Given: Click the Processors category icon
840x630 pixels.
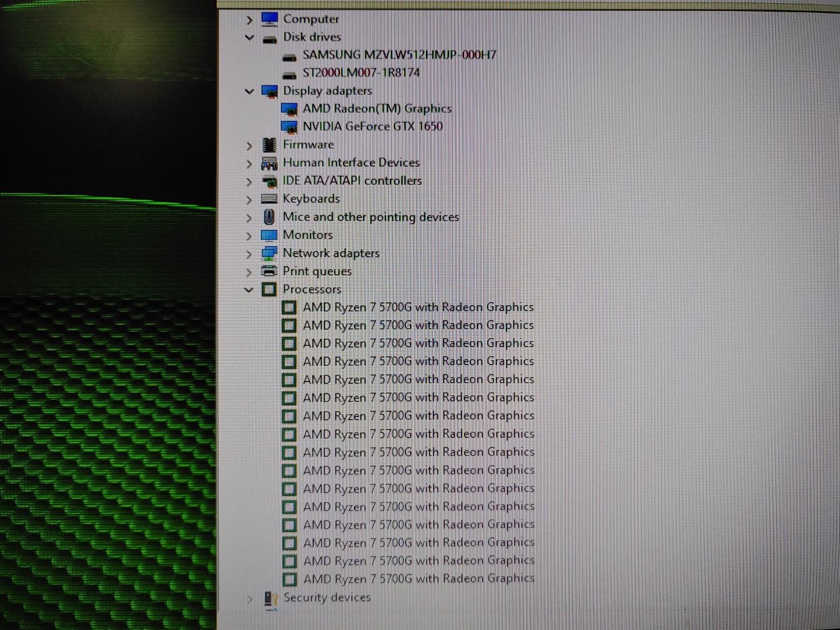Looking at the screenshot, I should (269, 289).
